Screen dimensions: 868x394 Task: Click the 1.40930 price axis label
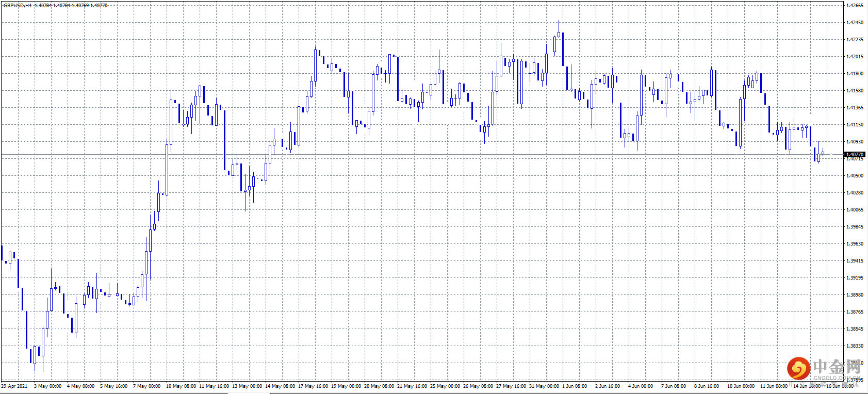[855, 142]
